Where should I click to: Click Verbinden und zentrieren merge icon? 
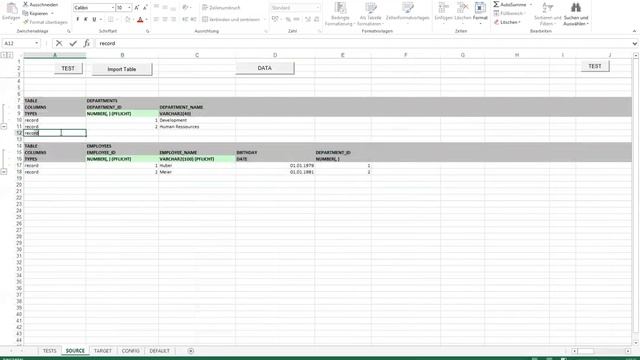point(205,19)
